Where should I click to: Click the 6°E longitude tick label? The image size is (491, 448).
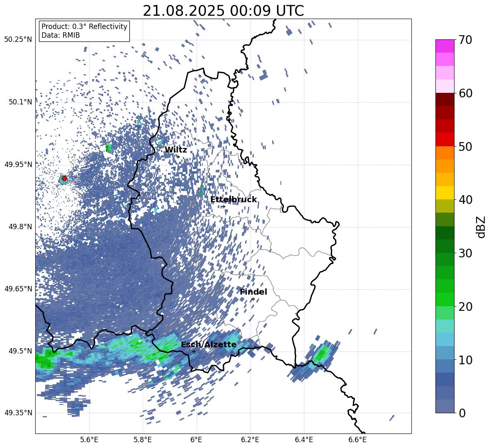[x=196, y=440]
